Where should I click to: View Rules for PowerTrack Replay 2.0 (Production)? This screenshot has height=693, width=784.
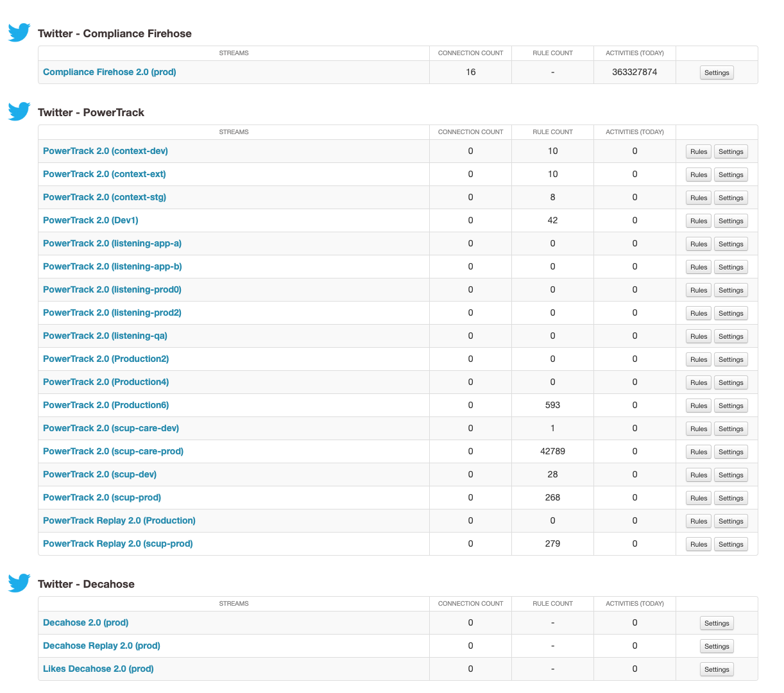click(699, 521)
